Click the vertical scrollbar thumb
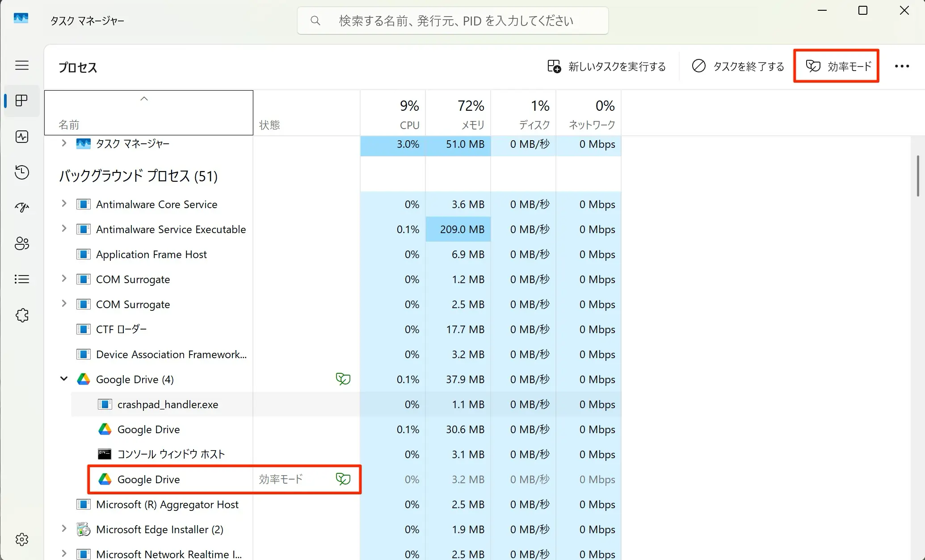Image resolution: width=925 pixels, height=560 pixels. click(x=918, y=176)
